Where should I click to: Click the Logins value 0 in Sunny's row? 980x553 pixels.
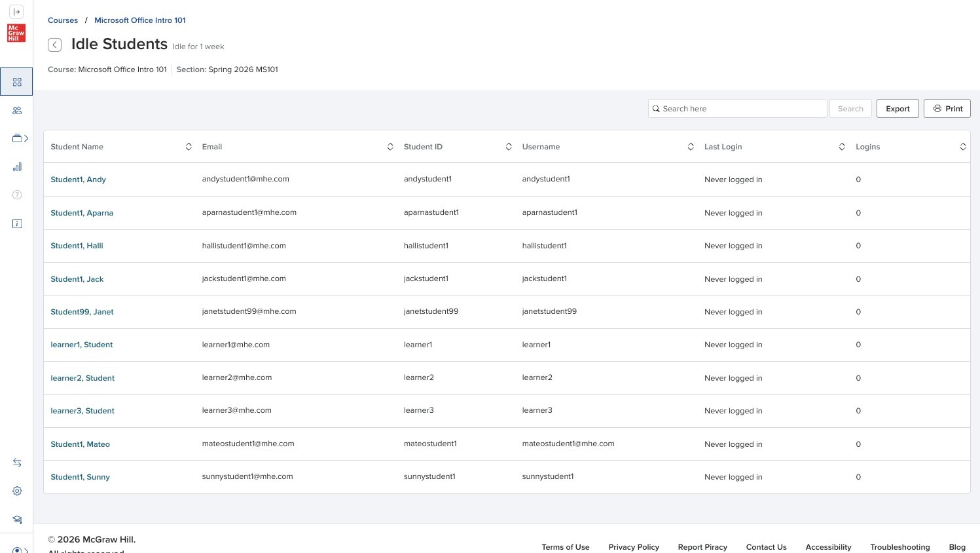858,477
